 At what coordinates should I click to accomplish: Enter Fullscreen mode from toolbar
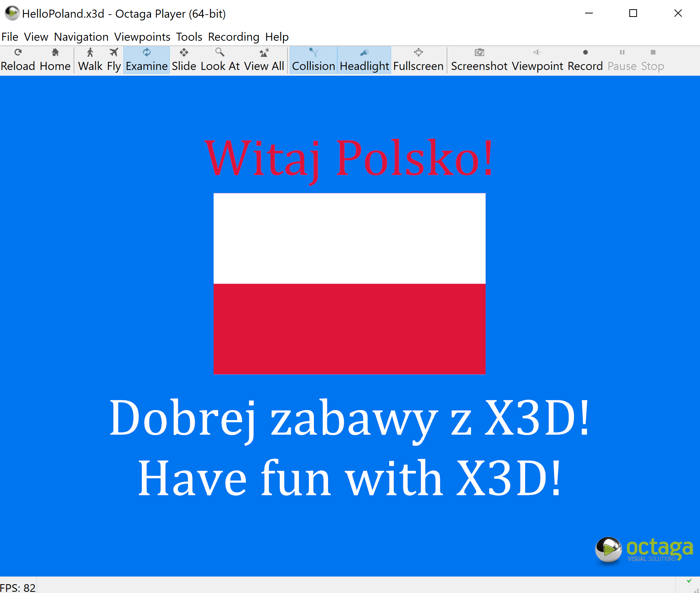(x=418, y=60)
